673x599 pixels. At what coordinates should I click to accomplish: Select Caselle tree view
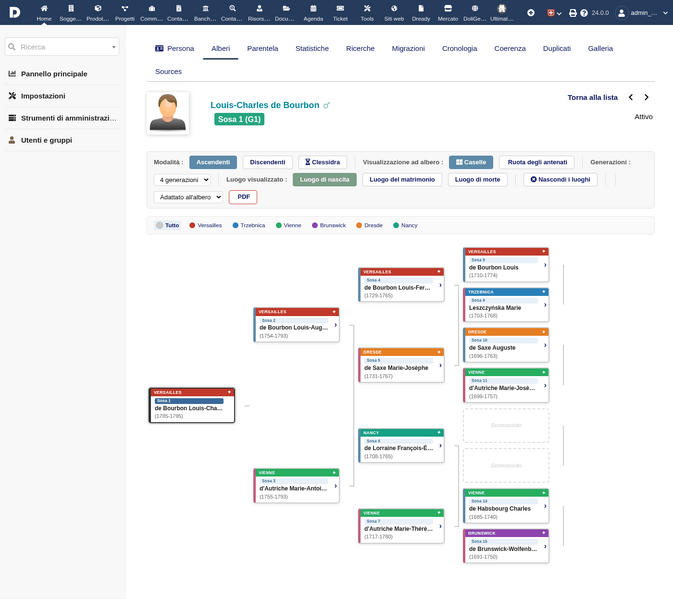click(x=471, y=162)
